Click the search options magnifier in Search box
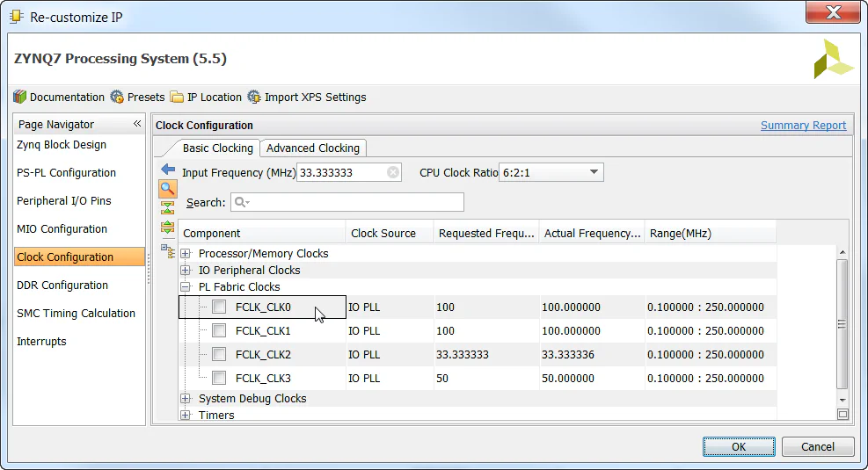 click(242, 202)
